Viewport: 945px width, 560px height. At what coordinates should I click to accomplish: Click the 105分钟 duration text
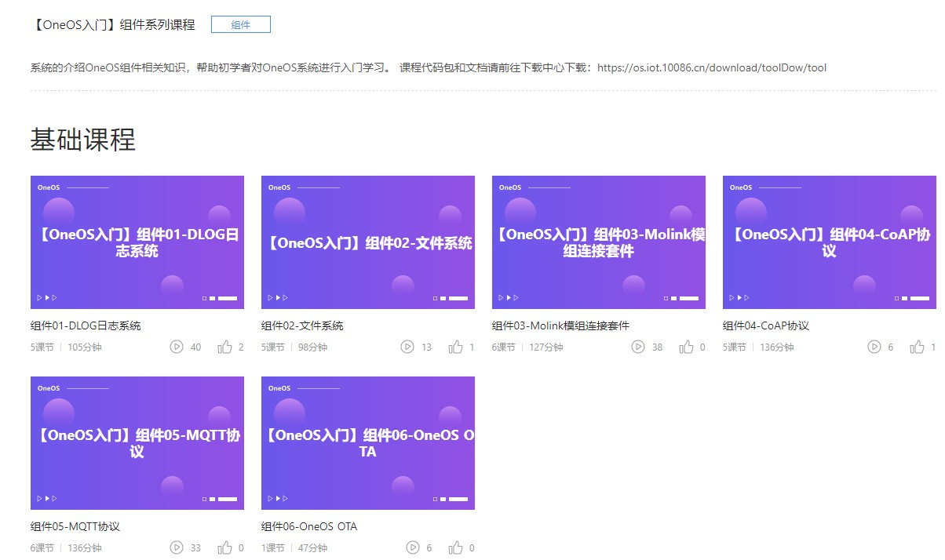(x=85, y=347)
